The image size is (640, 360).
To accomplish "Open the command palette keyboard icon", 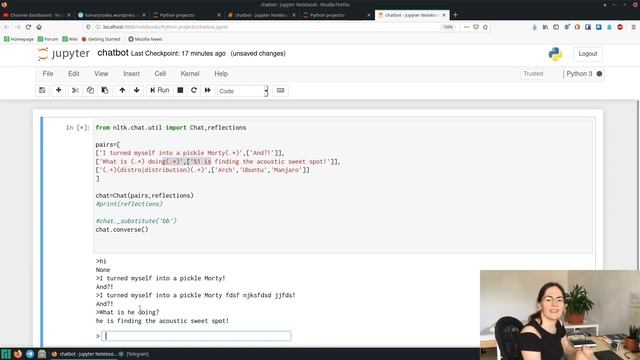I will coord(280,90).
